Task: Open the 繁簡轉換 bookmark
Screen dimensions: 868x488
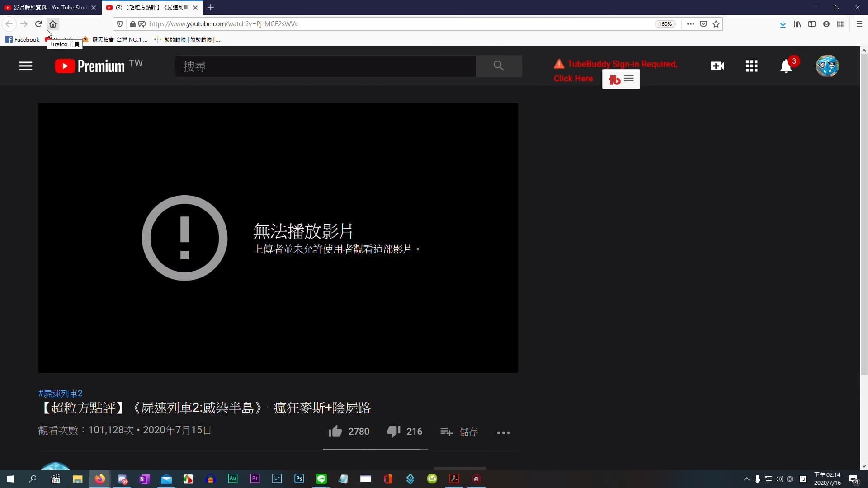Action: (x=187, y=39)
